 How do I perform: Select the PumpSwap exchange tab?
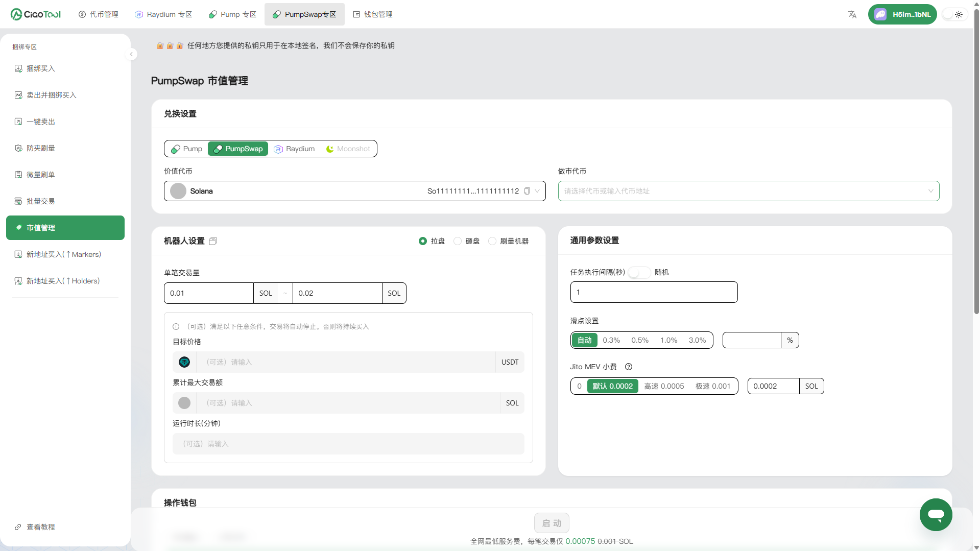pos(238,149)
